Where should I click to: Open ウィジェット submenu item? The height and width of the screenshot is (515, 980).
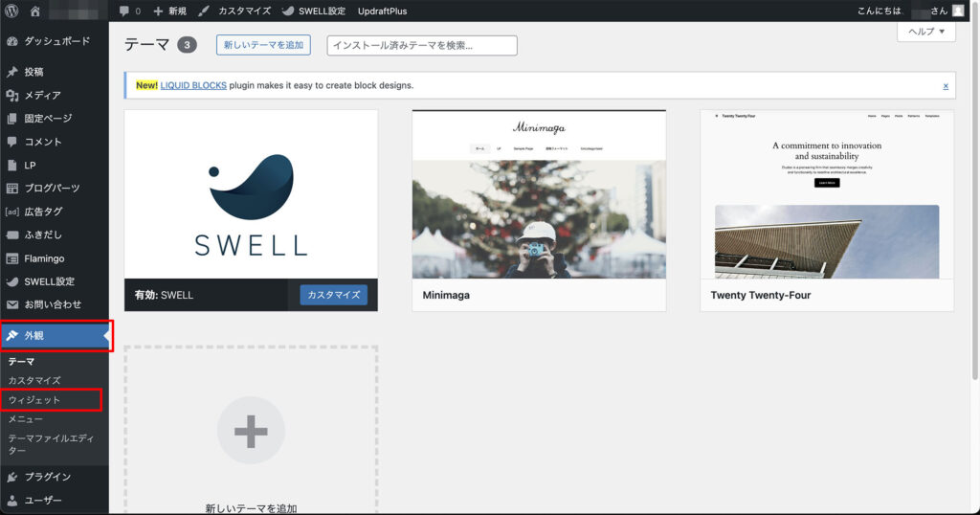pos(34,400)
